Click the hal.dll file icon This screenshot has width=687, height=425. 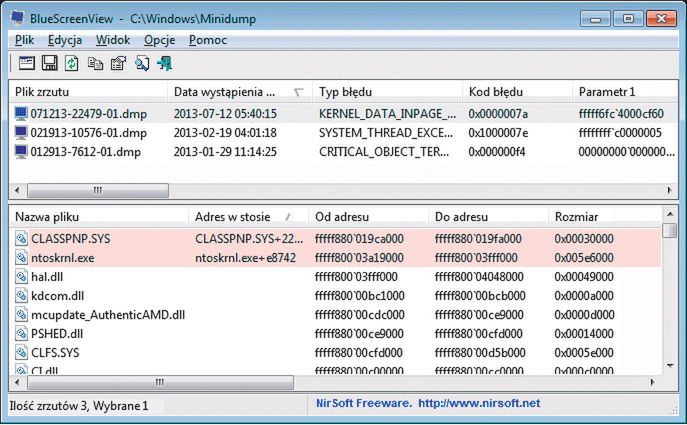click(x=21, y=276)
